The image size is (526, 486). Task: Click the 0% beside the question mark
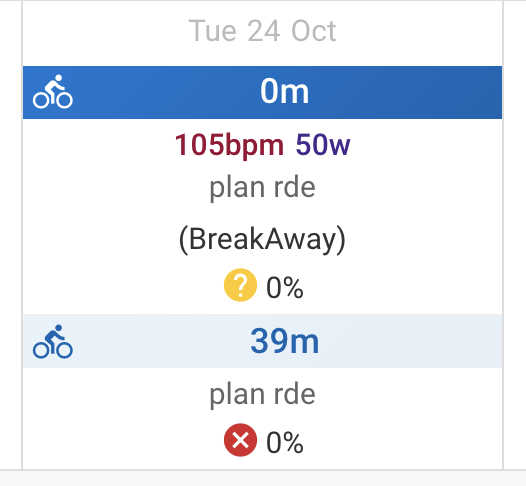(285, 287)
